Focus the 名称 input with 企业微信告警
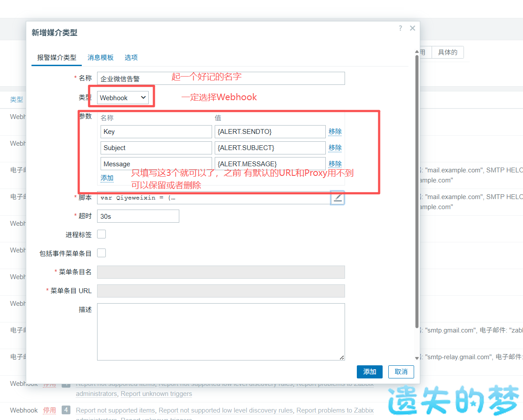The image size is (523, 420). click(x=221, y=78)
